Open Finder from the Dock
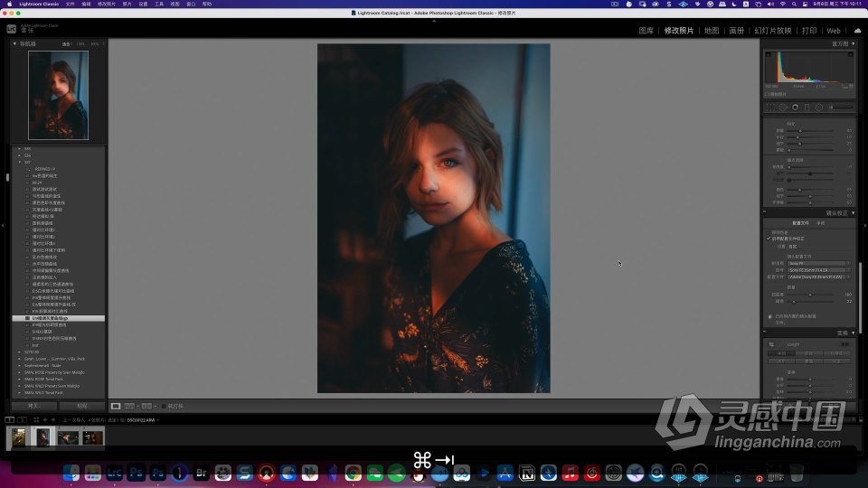This screenshot has width=868, height=488. click(x=71, y=473)
